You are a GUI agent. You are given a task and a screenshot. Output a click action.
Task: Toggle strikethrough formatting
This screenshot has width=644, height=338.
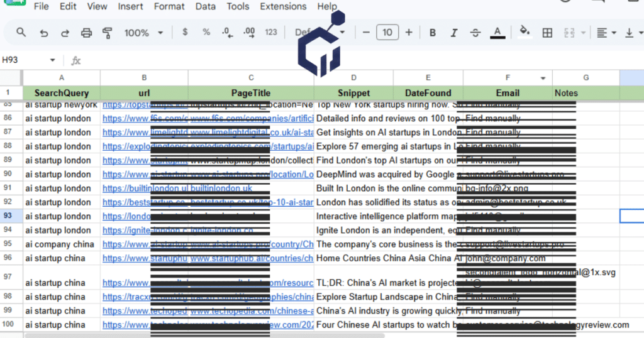point(475,33)
